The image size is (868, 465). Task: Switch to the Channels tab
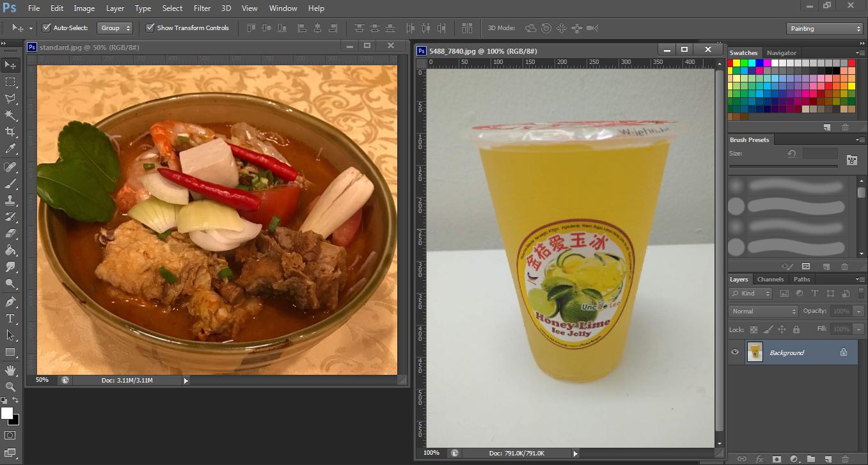coord(770,280)
